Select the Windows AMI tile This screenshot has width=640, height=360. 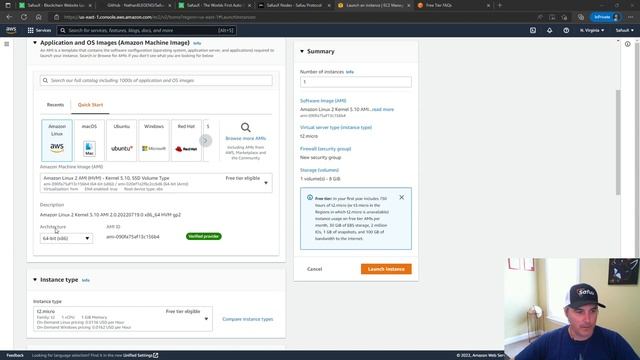point(154,140)
